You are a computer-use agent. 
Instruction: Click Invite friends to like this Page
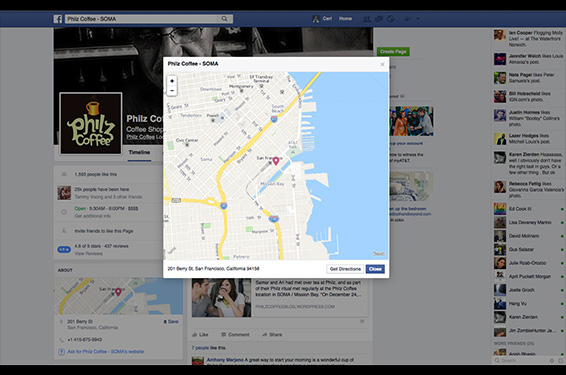[104, 231]
